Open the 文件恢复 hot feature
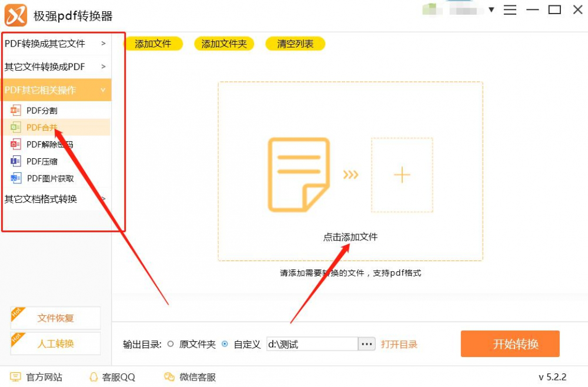Image resolution: width=588 pixels, height=387 pixels. [x=55, y=318]
